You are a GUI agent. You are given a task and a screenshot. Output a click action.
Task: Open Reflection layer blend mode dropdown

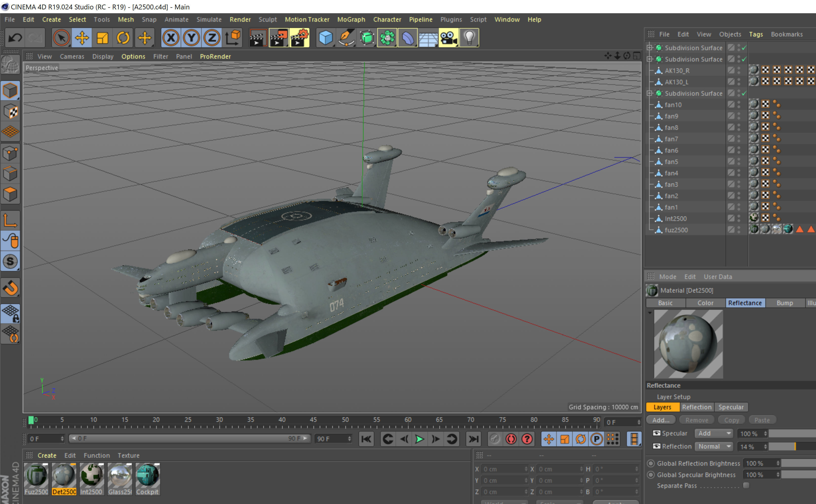pos(714,446)
